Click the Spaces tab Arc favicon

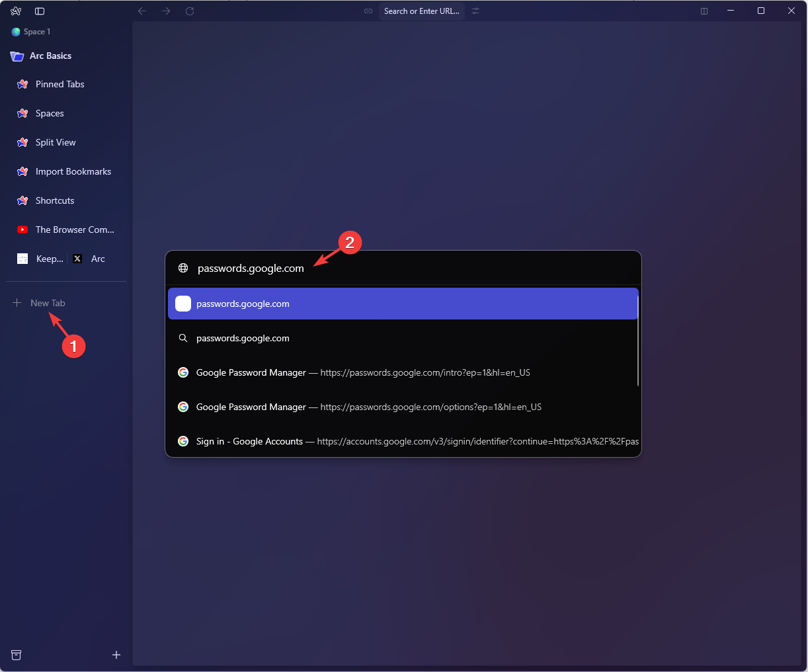click(22, 113)
